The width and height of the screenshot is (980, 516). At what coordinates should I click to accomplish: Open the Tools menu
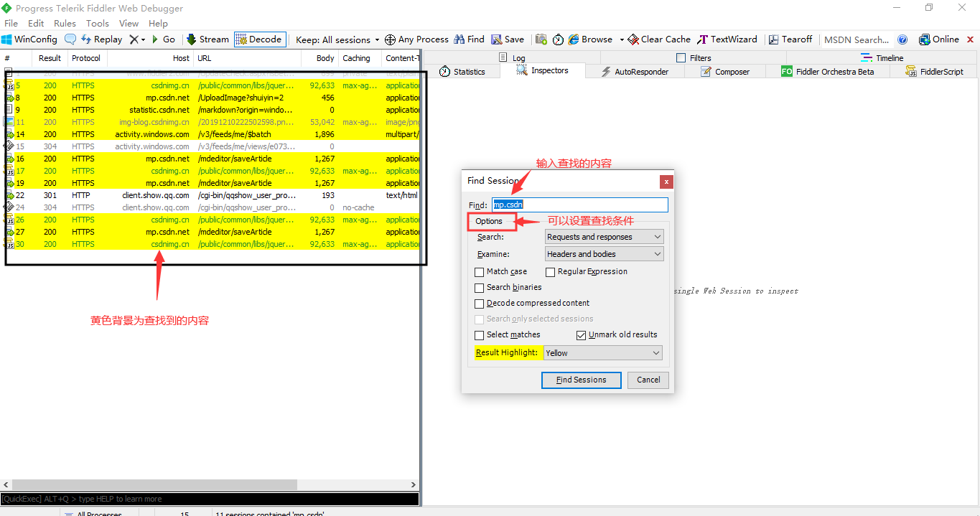point(98,23)
